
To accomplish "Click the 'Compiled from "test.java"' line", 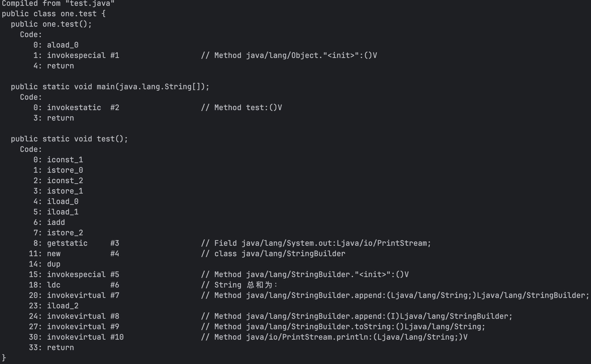I will pos(58,3).
